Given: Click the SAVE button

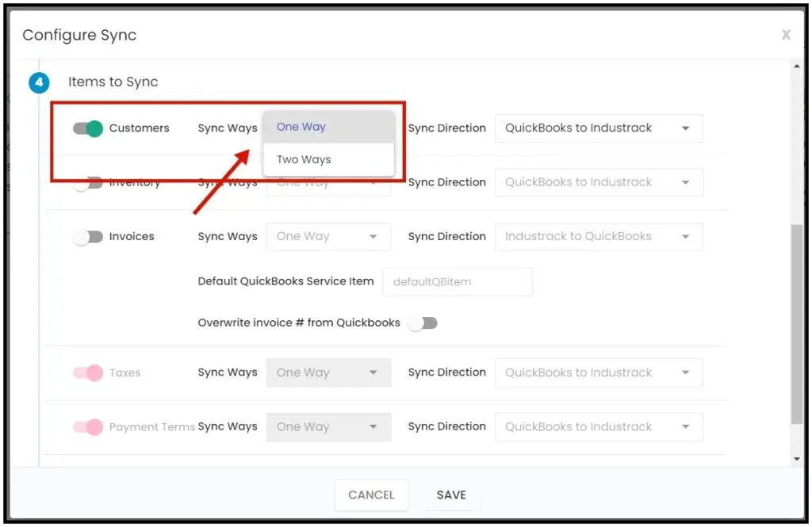Looking at the screenshot, I should tap(451, 495).
